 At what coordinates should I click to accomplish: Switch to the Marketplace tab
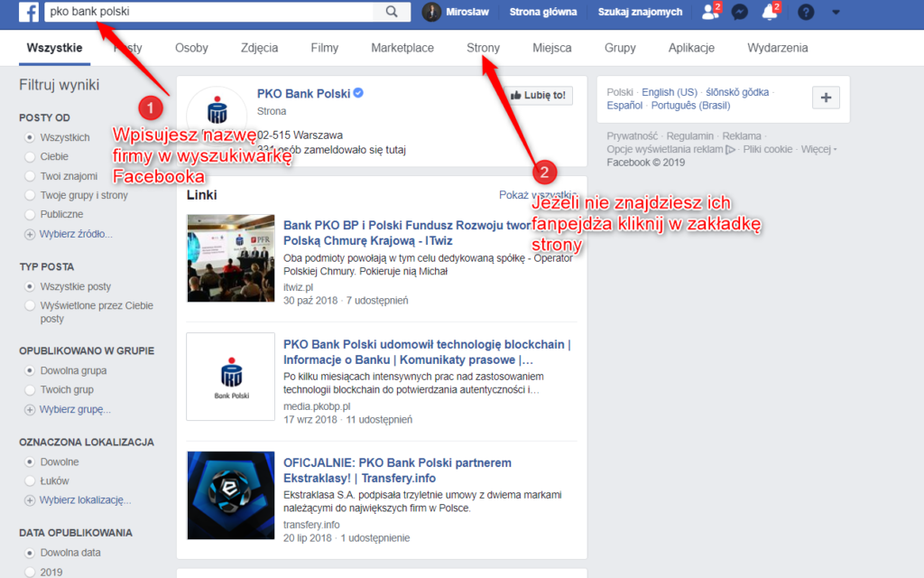pos(402,48)
